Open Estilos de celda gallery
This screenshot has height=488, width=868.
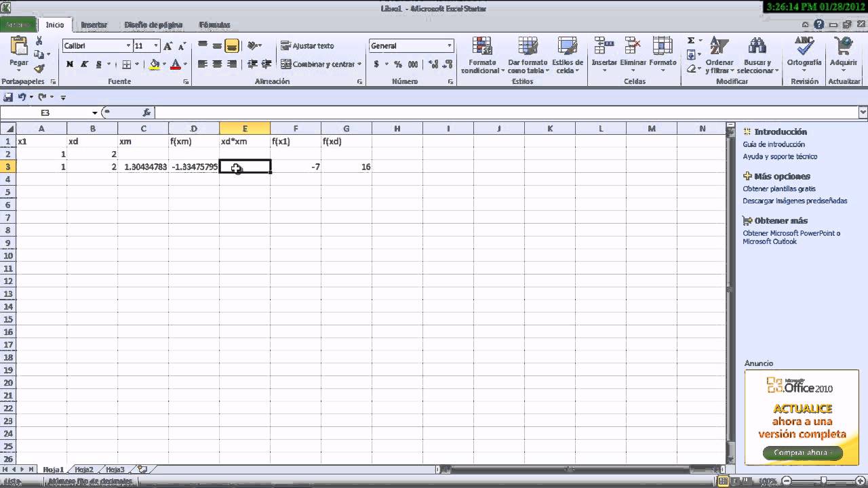coord(568,55)
